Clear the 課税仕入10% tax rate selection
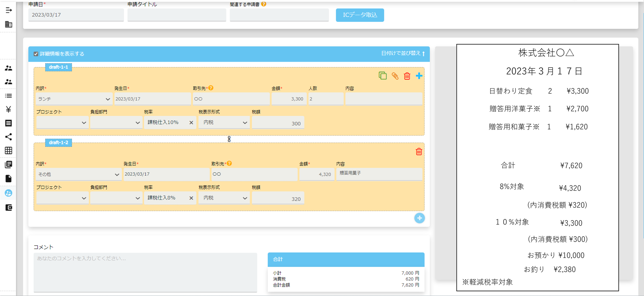 tap(191, 123)
